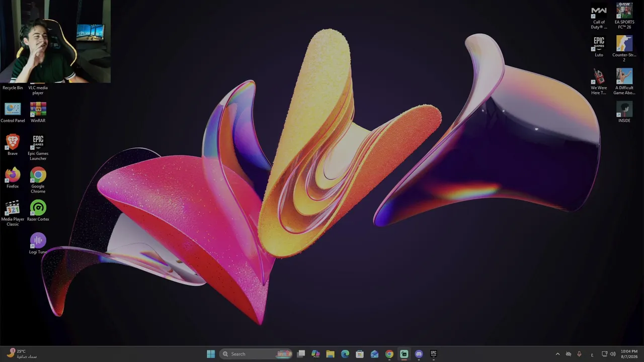Viewport: 644px width, 362px height.
Task: Open the volume tray icon
Action: coord(613,354)
